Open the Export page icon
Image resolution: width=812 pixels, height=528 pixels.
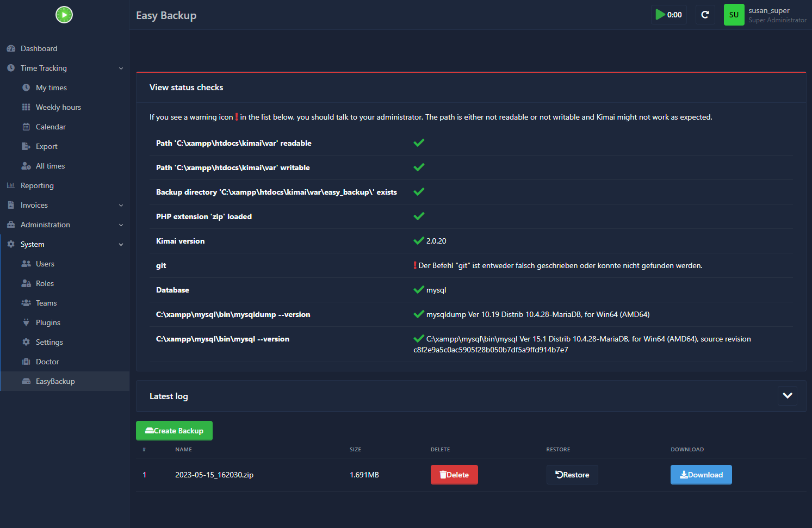tap(26, 146)
